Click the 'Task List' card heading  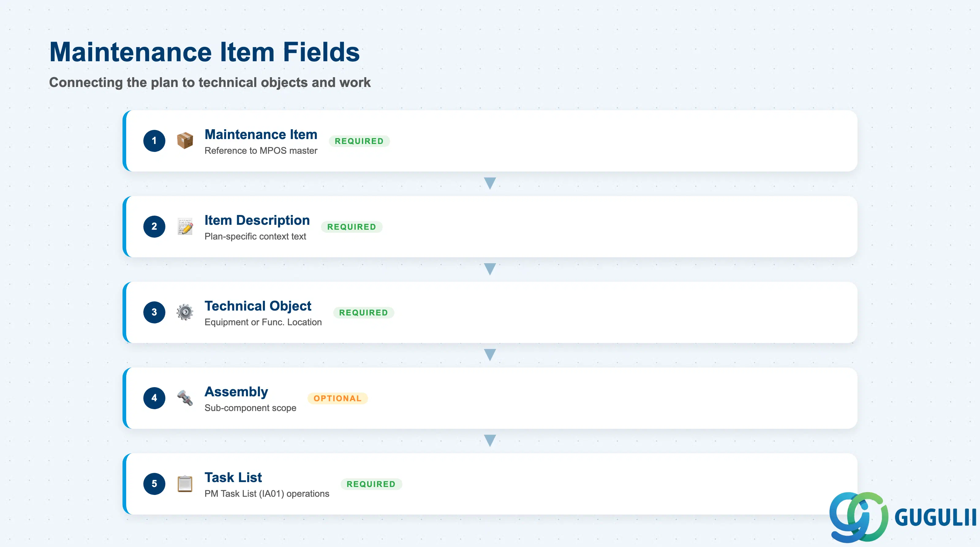click(233, 477)
